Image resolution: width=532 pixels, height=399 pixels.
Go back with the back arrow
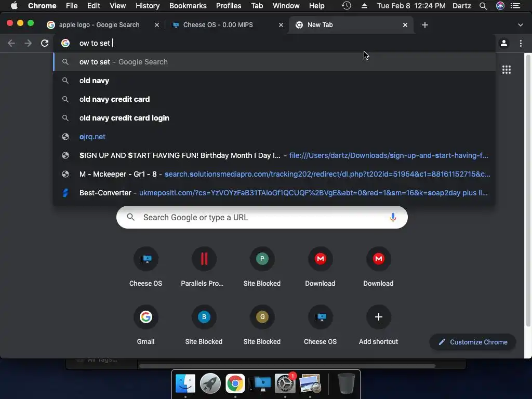[x=11, y=43]
